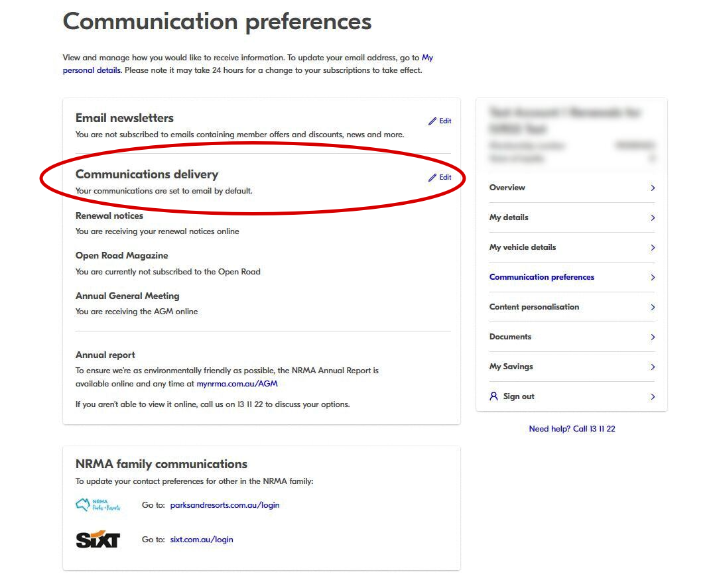Click chevron next to My vehicle details
This screenshot has width=713, height=588.
tap(653, 248)
